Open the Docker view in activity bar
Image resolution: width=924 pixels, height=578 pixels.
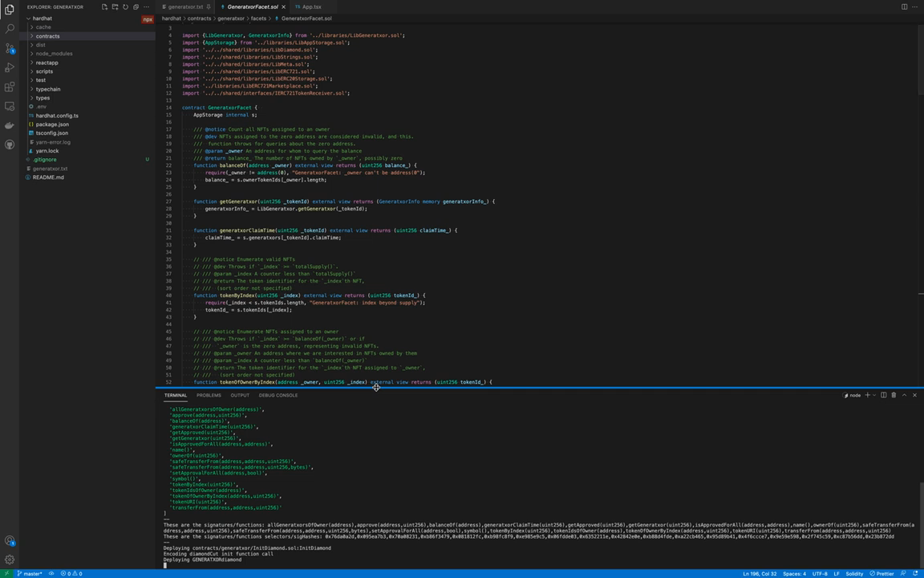[10, 125]
